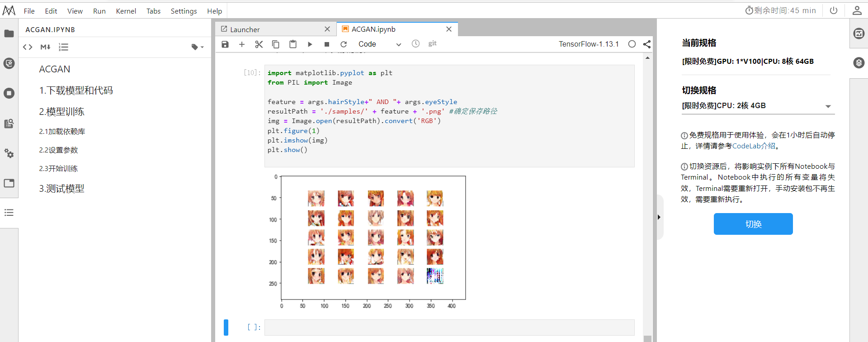Open the Settings menu
The width and height of the screenshot is (868, 342).
[184, 11]
